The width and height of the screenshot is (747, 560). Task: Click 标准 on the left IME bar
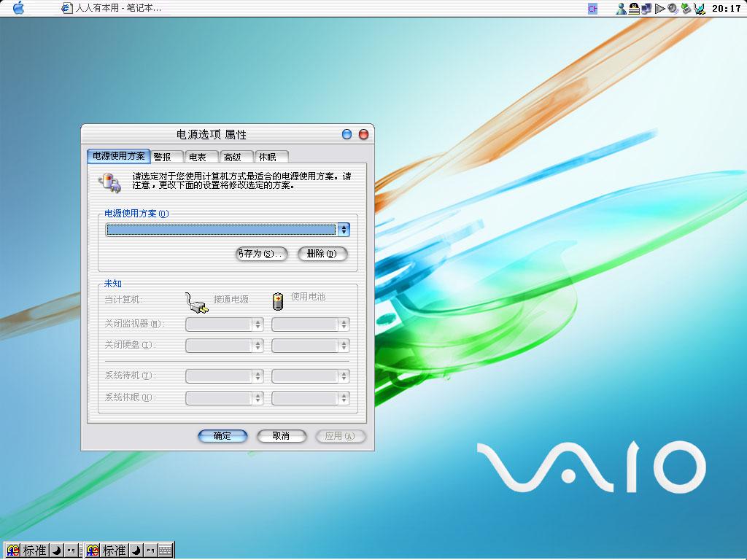click(35, 551)
